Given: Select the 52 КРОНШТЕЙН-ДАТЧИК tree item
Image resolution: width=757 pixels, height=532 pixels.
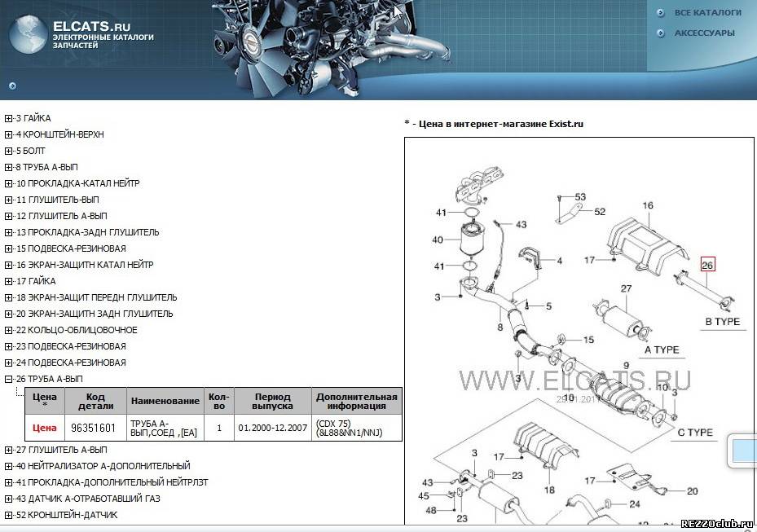Looking at the screenshot, I should tap(67, 515).
